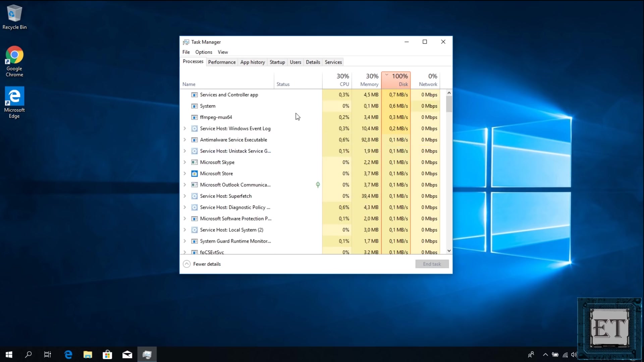Expand Microsoft Store process

tap(184, 174)
